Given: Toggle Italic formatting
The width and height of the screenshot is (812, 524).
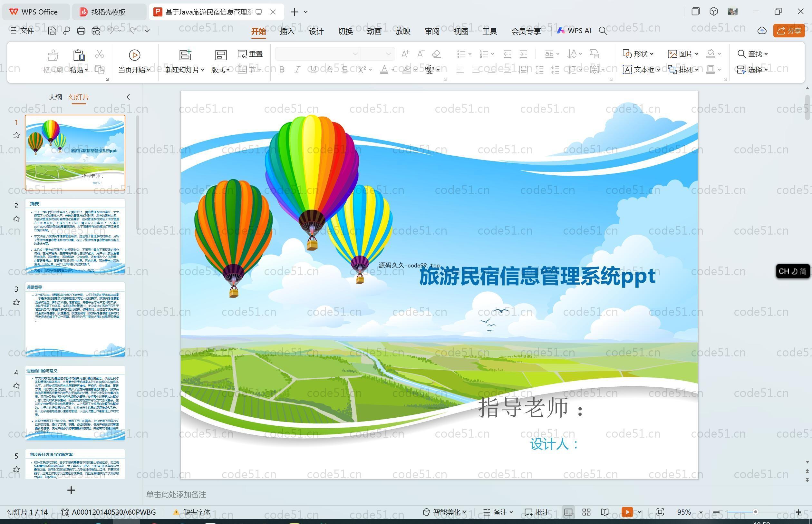Looking at the screenshot, I should click(x=297, y=70).
